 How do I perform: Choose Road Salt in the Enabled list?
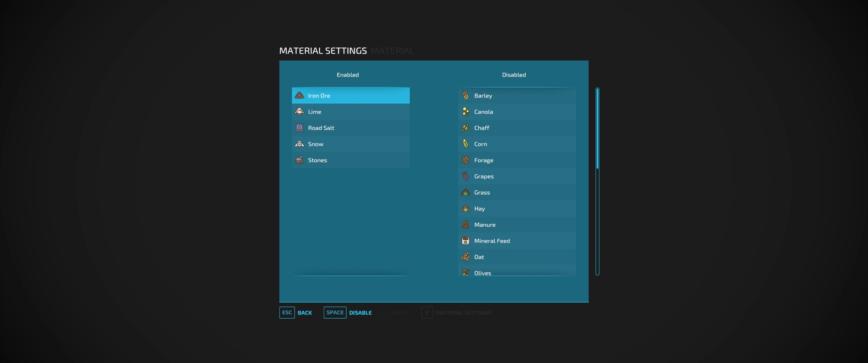pos(351,128)
